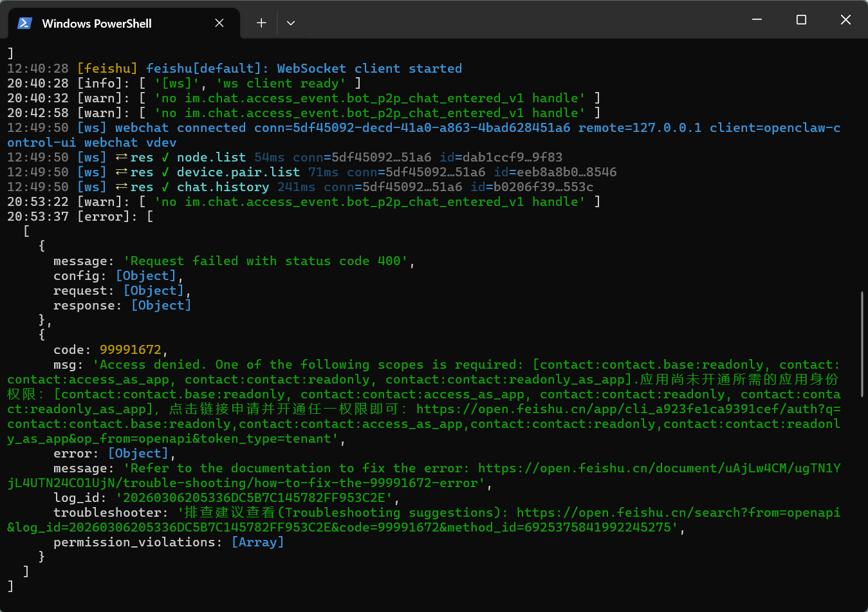The image size is (868, 612).
Task: Click the id=b0206f39…553c value
Action: pos(532,187)
